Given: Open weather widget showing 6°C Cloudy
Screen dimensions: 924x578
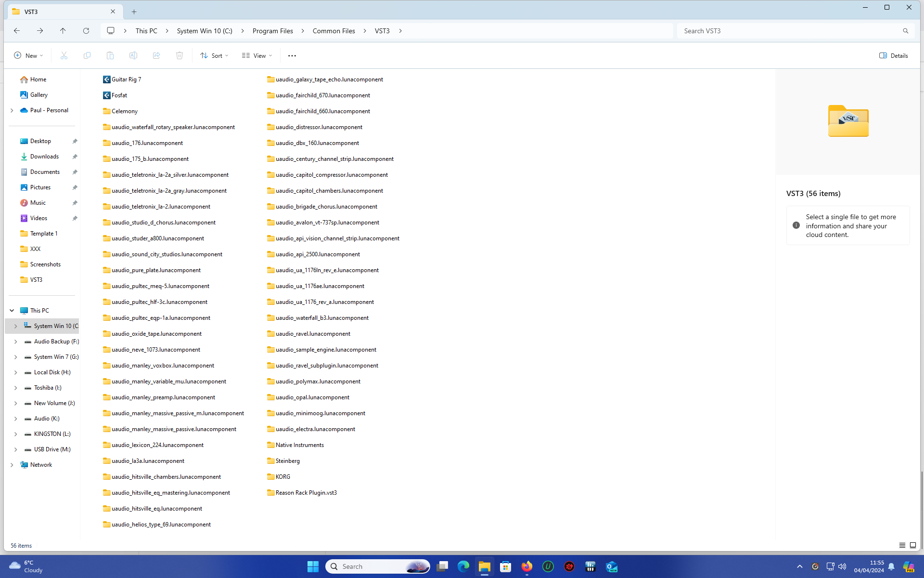Looking at the screenshot, I should point(26,566).
